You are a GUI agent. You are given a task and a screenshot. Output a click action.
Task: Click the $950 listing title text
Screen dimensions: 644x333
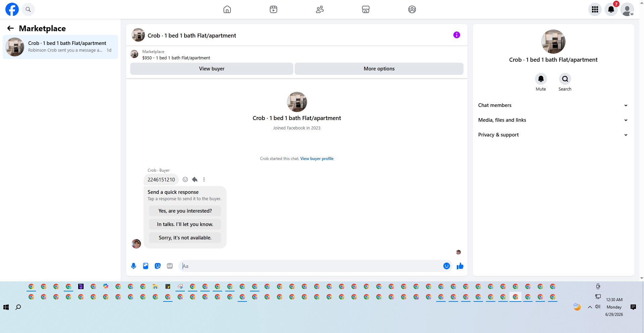coord(176,58)
